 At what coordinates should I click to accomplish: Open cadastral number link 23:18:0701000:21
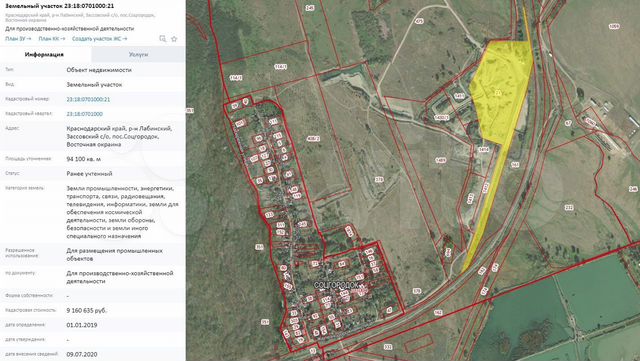[x=88, y=99]
